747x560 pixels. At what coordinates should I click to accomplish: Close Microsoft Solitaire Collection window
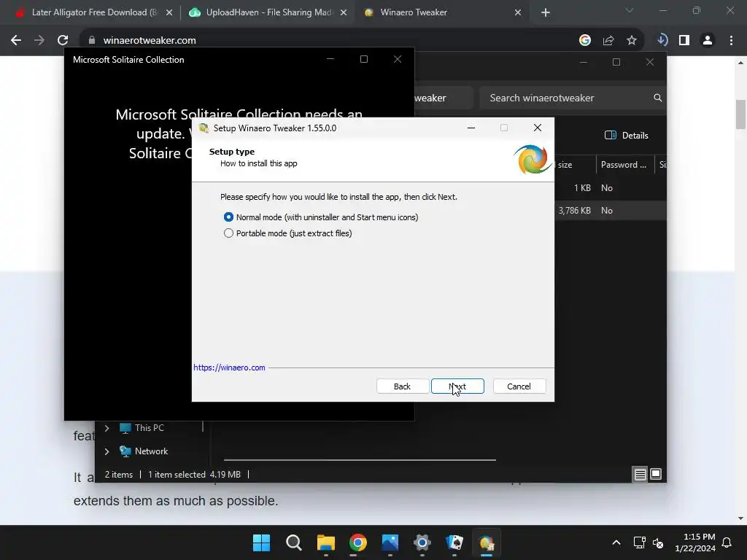point(398,59)
